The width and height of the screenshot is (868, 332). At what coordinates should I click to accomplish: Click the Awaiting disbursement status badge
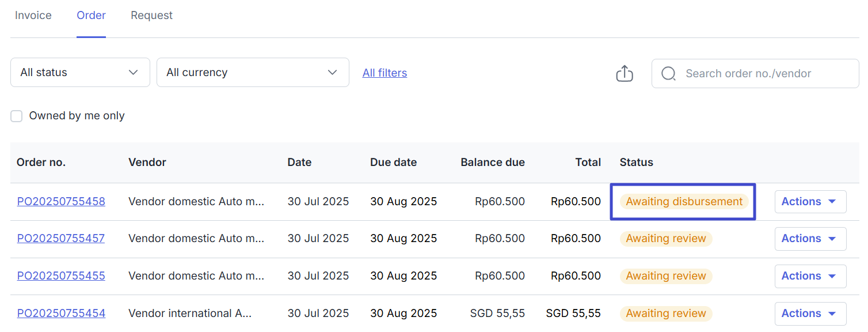pos(684,202)
